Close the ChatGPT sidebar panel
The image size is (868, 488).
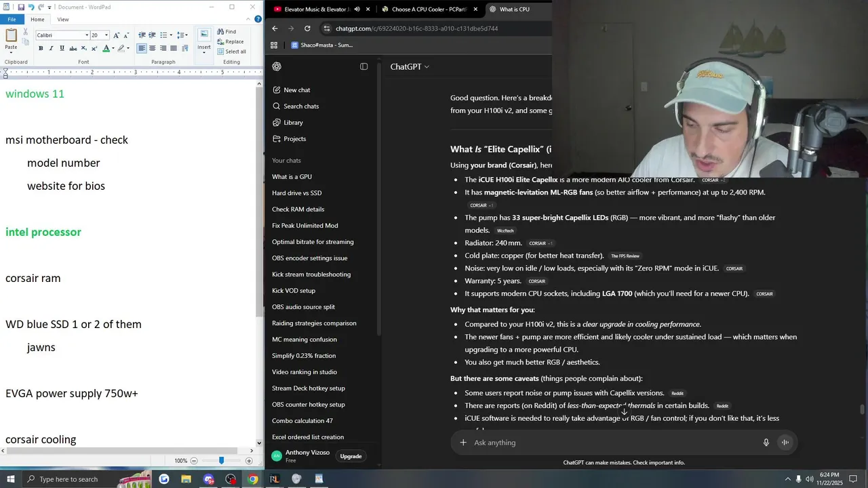(364, 66)
